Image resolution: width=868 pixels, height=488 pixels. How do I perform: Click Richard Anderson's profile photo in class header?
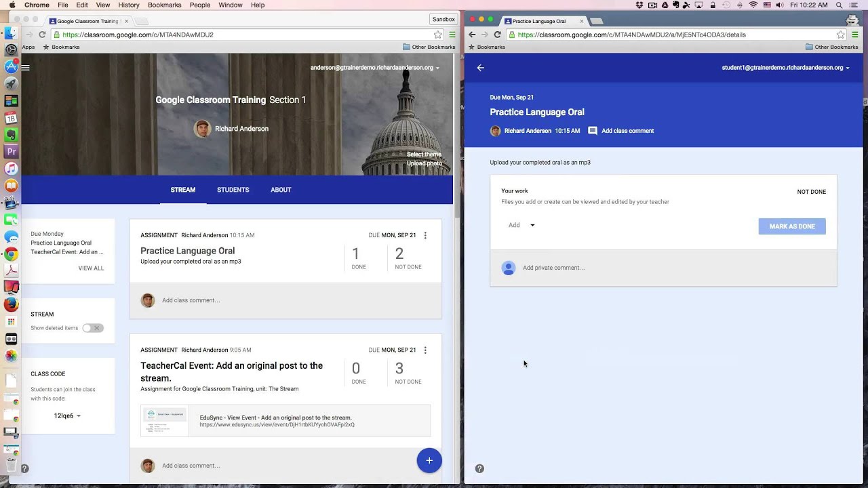click(202, 129)
